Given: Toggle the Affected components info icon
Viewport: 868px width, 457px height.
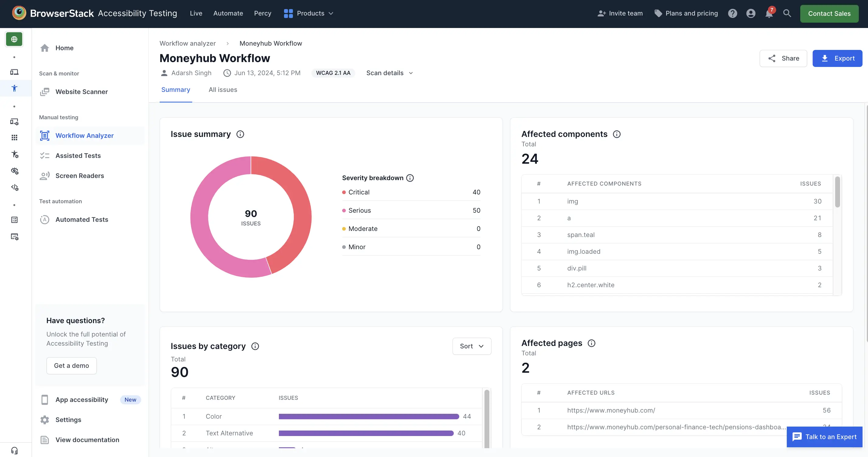Looking at the screenshot, I should tap(616, 134).
